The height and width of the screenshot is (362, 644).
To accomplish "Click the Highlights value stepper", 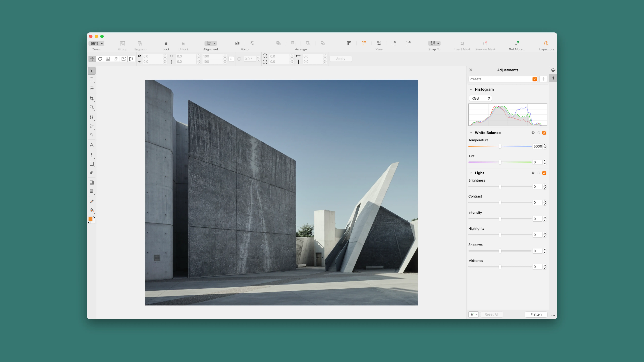I will pyautogui.click(x=545, y=235).
